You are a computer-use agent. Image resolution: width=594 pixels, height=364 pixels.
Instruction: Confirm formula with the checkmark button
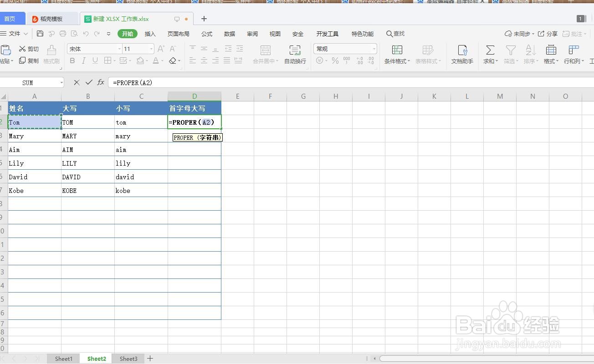(89, 82)
